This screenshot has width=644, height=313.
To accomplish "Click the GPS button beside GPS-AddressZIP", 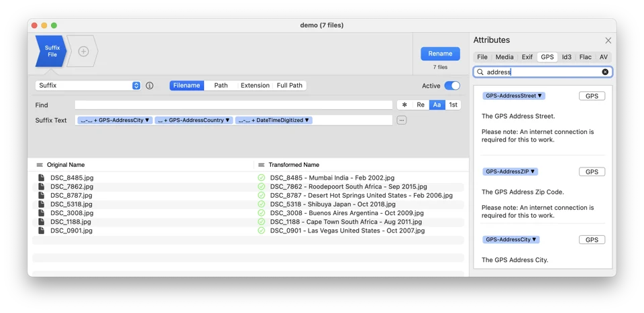I will click(x=592, y=172).
